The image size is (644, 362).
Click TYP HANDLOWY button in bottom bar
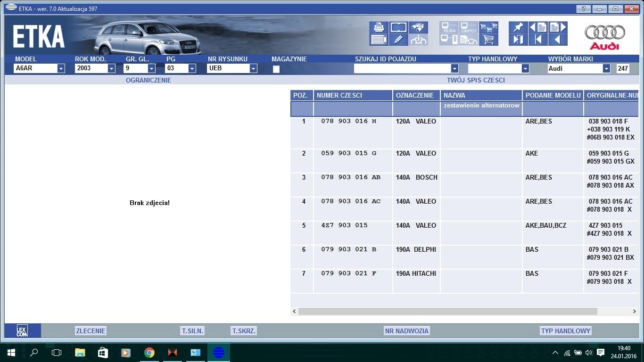pyautogui.click(x=566, y=331)
